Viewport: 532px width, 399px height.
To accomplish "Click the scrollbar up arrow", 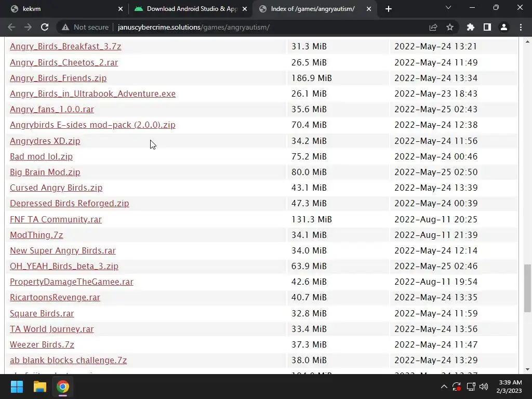I will pyautogui.click(x=527, y=42).
